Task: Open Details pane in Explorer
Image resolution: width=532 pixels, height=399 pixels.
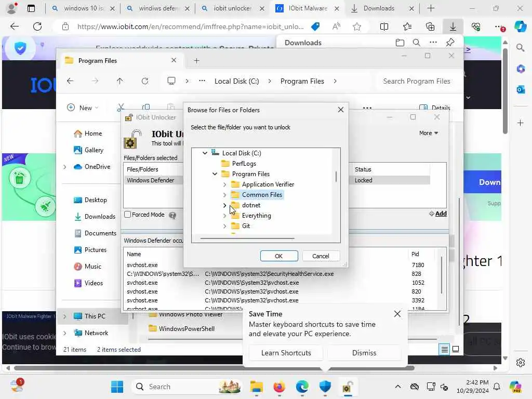Action: point(435,108)
